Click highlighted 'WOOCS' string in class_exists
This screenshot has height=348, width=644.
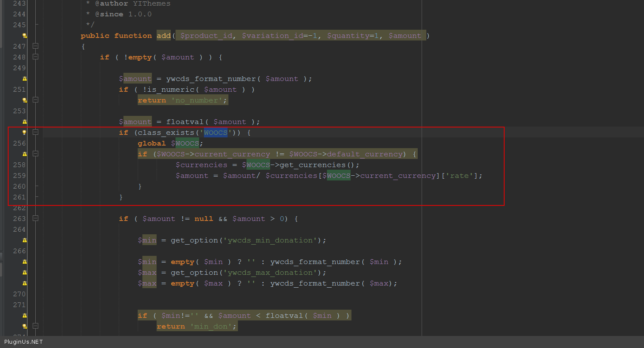click(216, 133)
